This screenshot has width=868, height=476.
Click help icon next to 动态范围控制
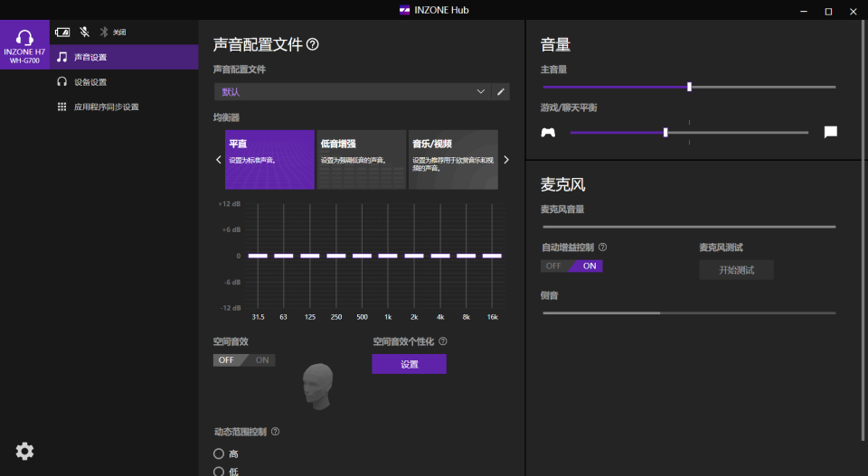[275, 431]
